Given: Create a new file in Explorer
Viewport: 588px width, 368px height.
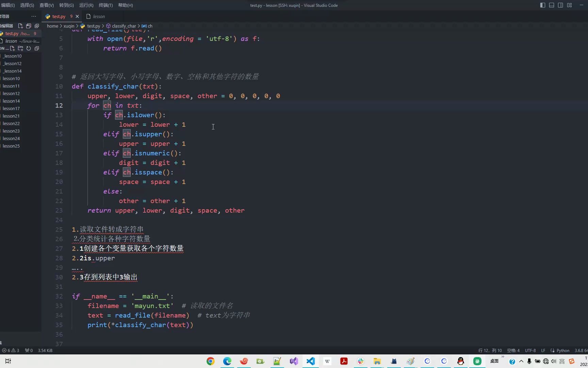Looking at the screenshot, I should [12, 48].
